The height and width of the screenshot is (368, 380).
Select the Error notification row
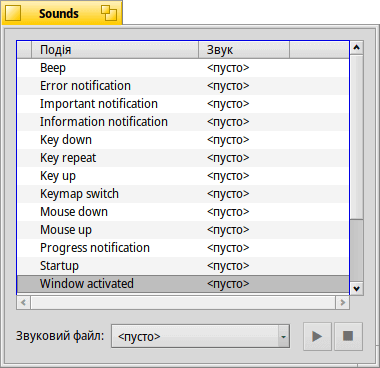[x=183, y=86]
